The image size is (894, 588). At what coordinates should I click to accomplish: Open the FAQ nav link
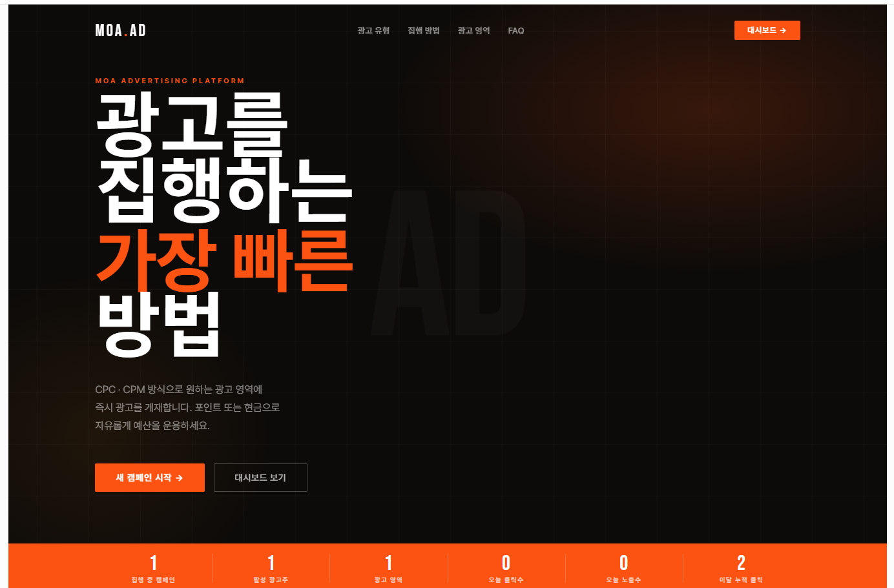click(x=515, y=30)
